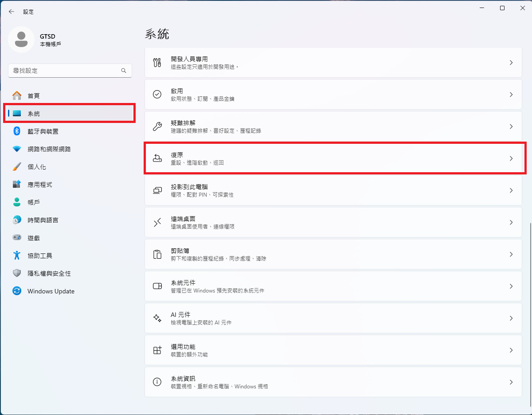Screen dimensions: 532x415
Task: Open the 投影到此電腦 row chevron
Action: click(x=511, y=190)
